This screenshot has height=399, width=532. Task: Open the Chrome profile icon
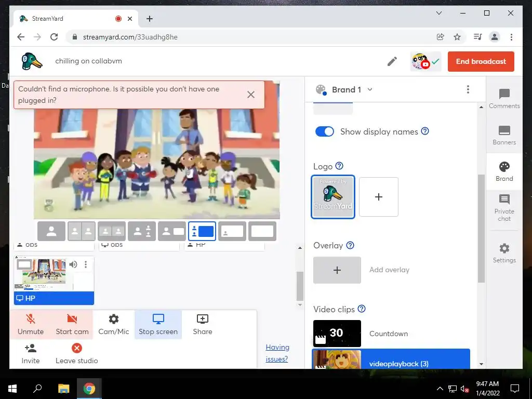click(x=495, y=37)
